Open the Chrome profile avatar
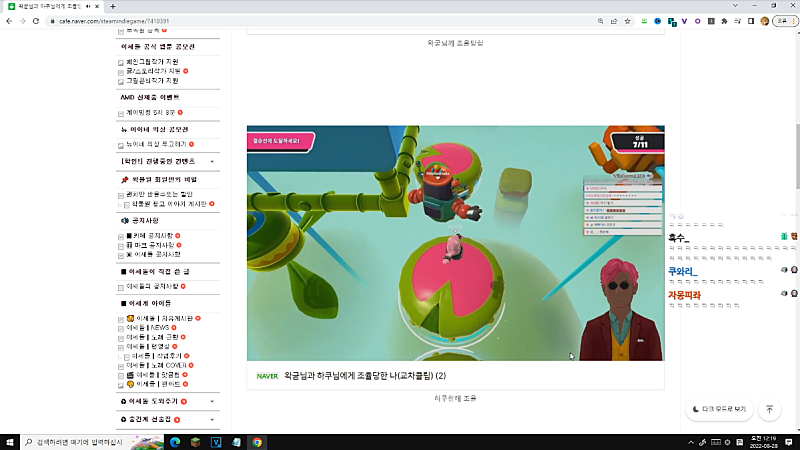 [764, 21]
